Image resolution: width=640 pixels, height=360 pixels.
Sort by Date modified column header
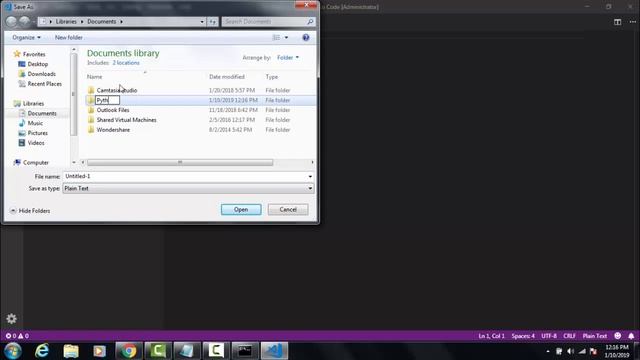tap(227, 77)
